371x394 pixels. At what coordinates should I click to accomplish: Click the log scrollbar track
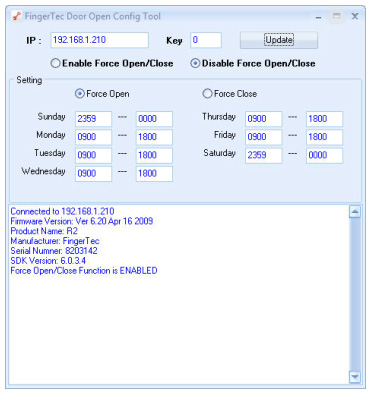point(355,294)
